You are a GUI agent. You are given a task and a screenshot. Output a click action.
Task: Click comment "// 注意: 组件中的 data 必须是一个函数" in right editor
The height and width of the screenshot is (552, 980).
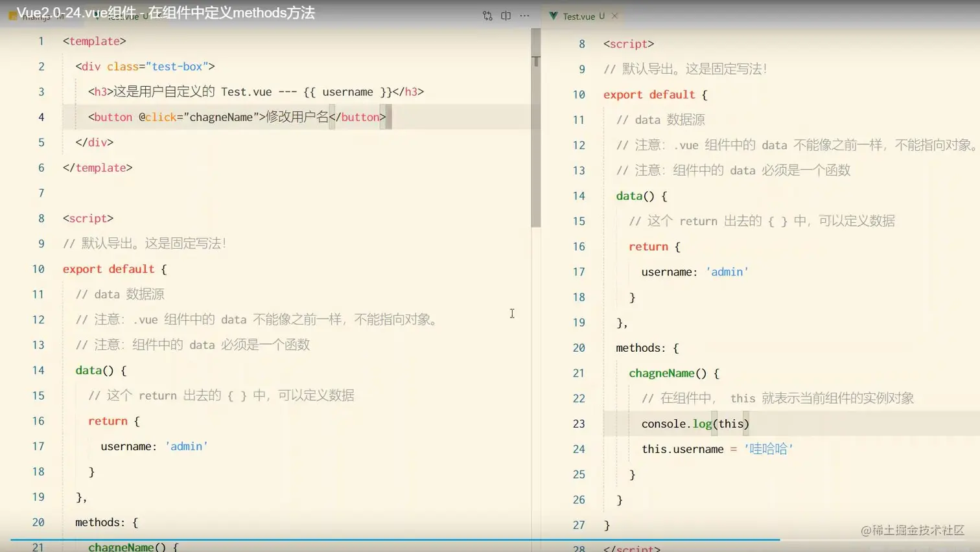pyautogui.click(x=733, y=170)
